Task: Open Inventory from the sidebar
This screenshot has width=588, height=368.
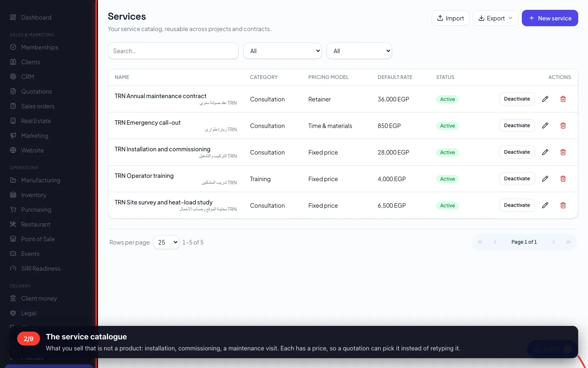Action: click(33, 195)
